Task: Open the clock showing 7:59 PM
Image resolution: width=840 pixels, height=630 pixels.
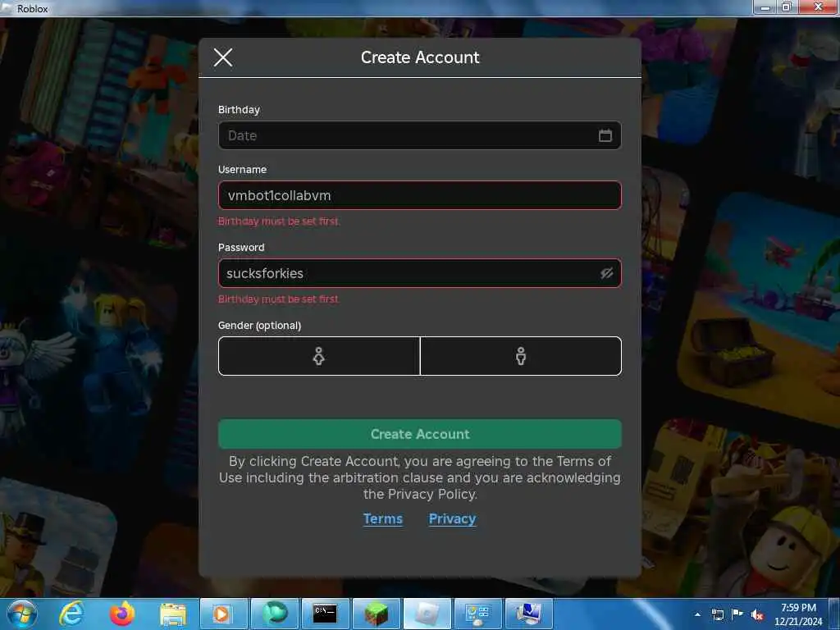Action: pyautogui.click(x=798, y=614)
